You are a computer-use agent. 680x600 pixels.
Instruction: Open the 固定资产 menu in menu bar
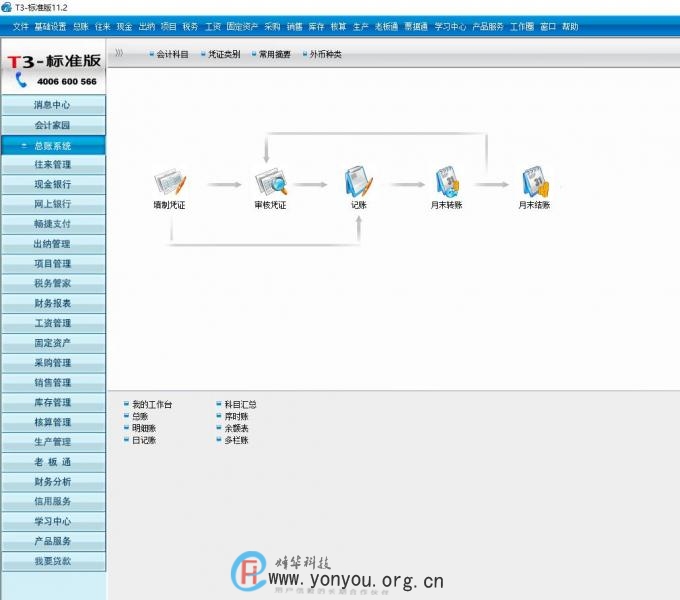coord(242,27)
